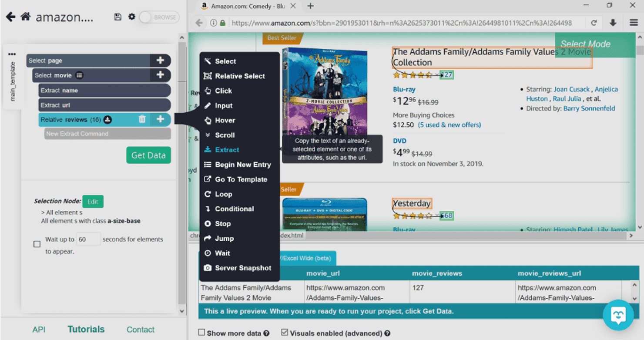644x340 pixels.
Task: Click the green Get Data button
Action: 148,155
